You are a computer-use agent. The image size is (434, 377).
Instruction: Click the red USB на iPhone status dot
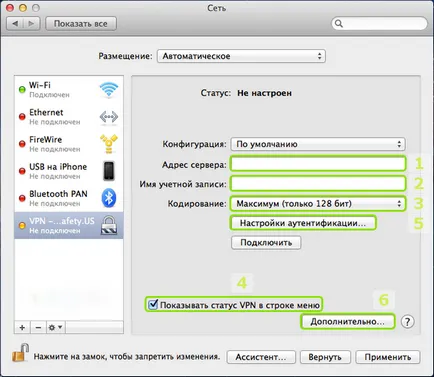click(x=22, y=171)
